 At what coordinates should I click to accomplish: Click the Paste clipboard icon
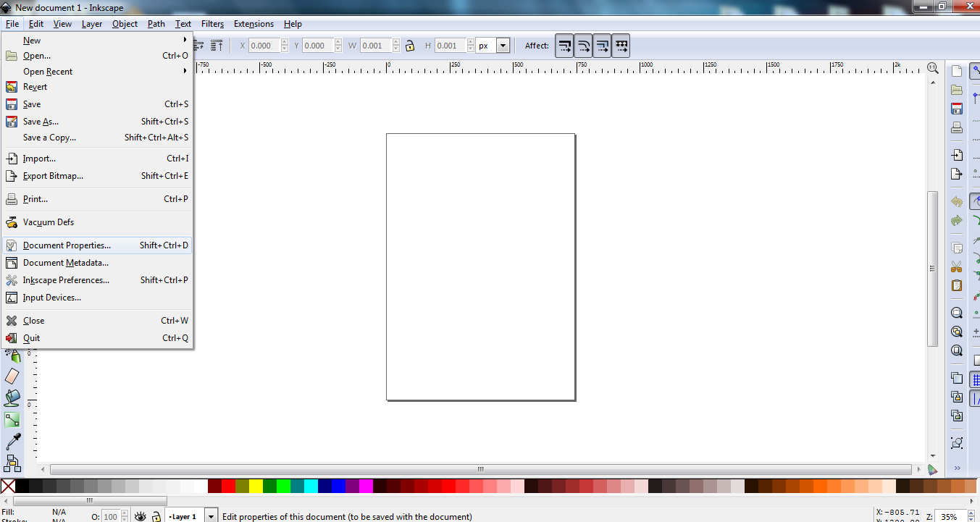[x=957, y=285]
